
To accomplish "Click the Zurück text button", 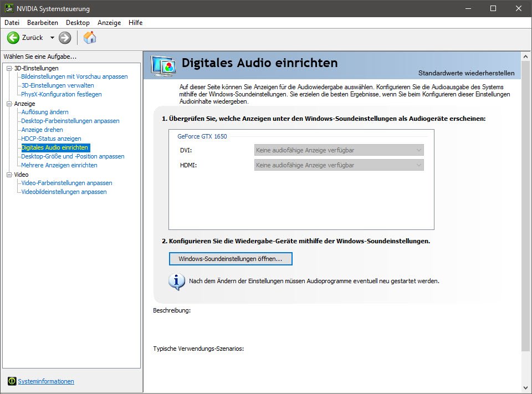I will coord(33,38).
